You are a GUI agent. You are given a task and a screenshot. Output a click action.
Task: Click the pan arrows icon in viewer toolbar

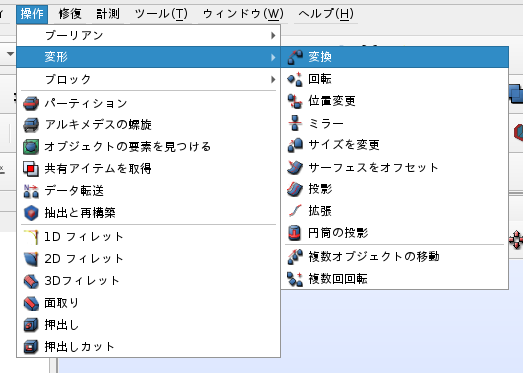pos(516,240)
